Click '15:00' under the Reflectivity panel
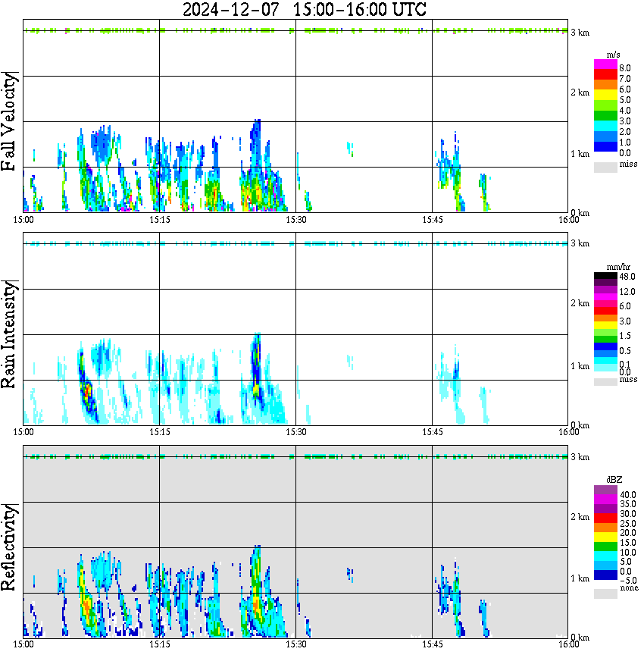The width and height of the screenshot is (644, 658). pyautogui.click(x=23, y=644)
